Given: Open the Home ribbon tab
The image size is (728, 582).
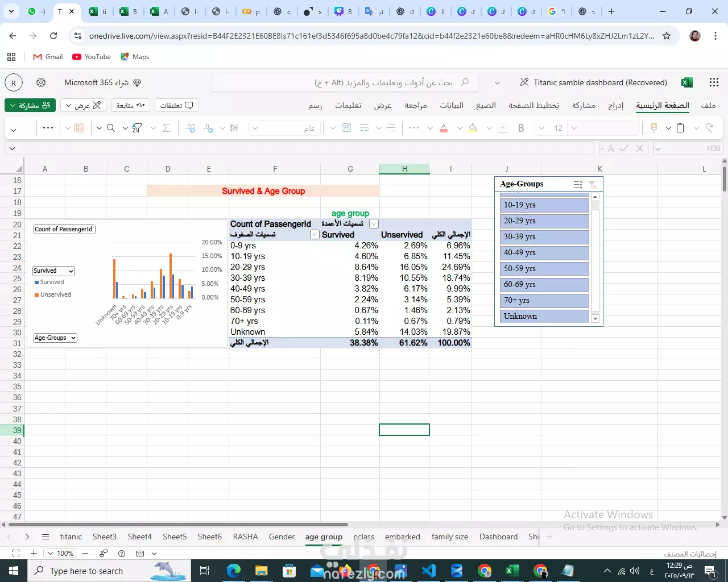Looking at the screenshot, I should tap(663, 106).
